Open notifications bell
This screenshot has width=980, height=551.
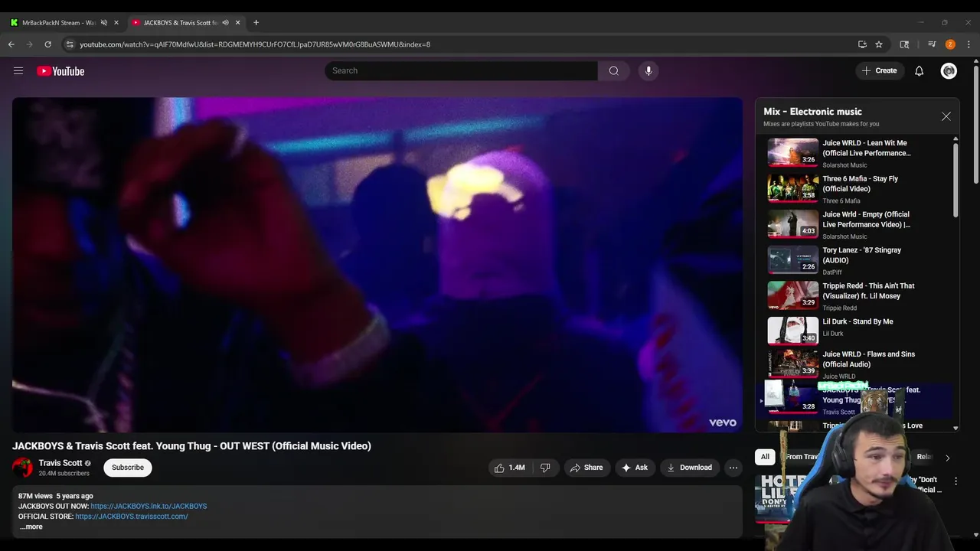919,70
